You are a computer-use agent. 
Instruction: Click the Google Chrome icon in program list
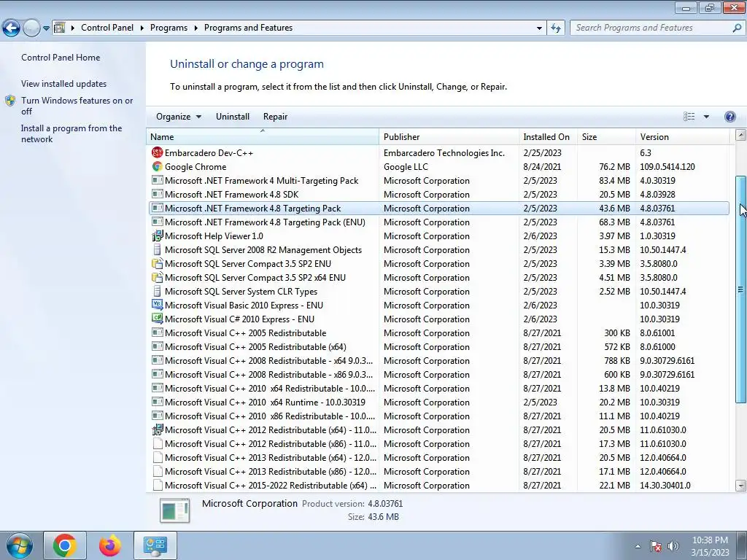(157, 167)
